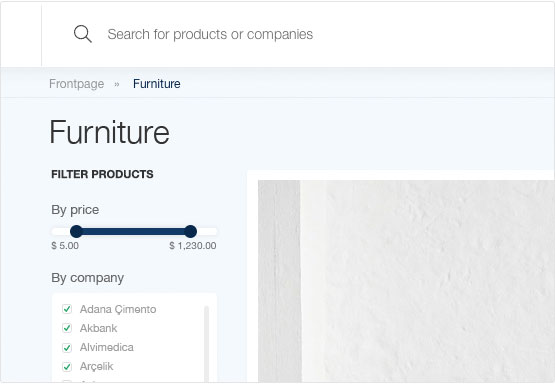555x384 pixels.
Task: Disable the Alvimedica company checkbox
Action: [x=67, y=347]
